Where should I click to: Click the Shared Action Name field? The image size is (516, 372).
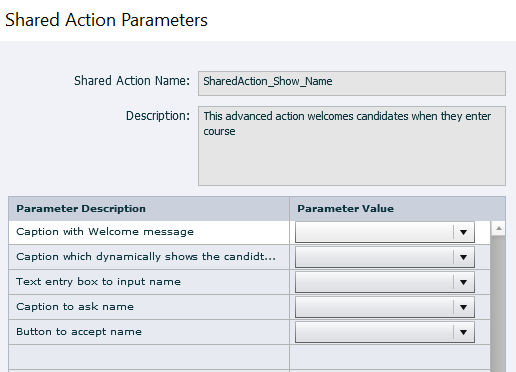(x=352, y=83)
